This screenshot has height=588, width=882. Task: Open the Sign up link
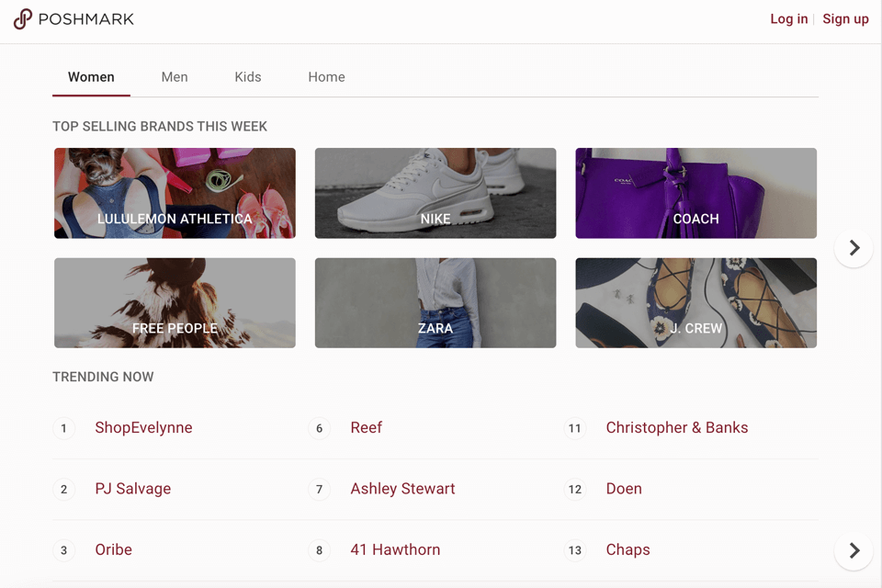[x=845, y=19]
